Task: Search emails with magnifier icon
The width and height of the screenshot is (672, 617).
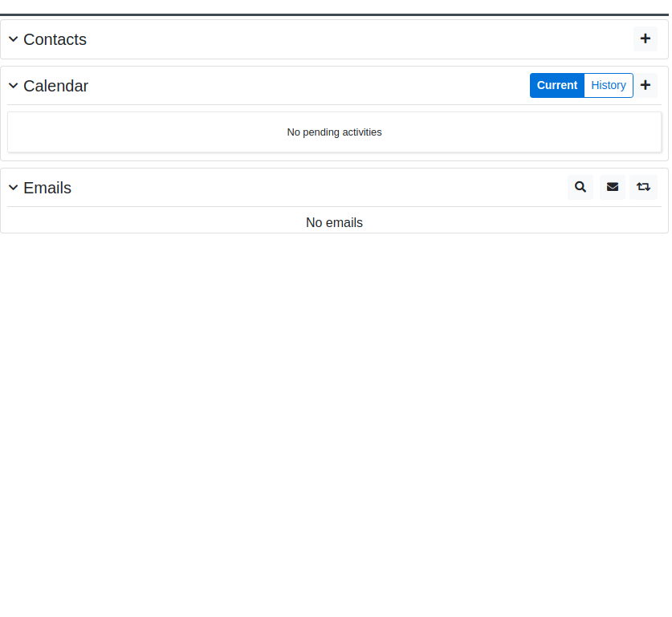Action: click(580, 187)
